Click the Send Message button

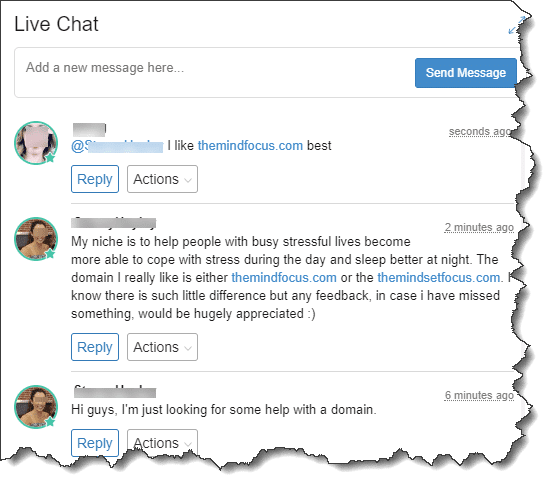click(465, 73)
